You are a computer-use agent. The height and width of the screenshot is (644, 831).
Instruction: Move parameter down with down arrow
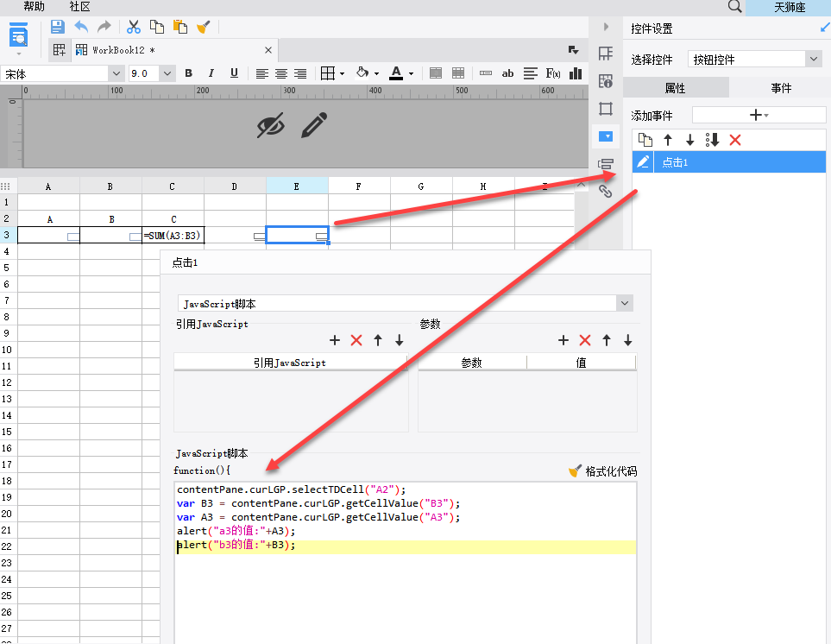click(628, 340)
